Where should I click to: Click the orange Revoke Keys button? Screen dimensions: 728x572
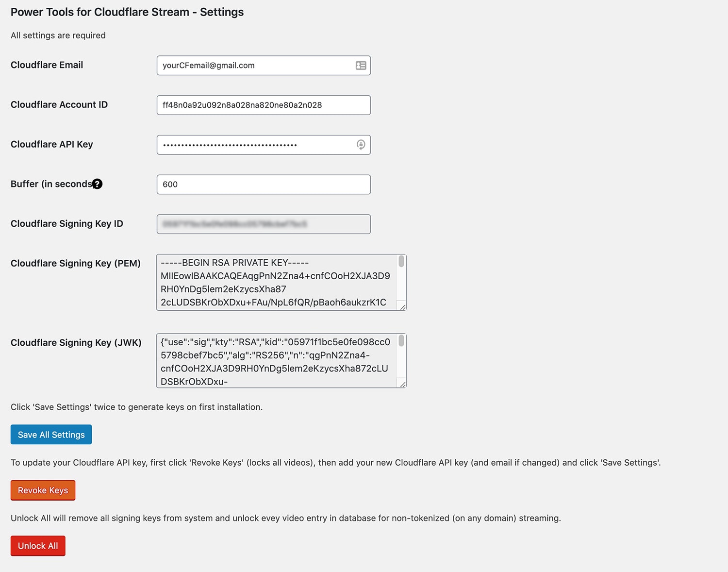click(x=43, y=490)
